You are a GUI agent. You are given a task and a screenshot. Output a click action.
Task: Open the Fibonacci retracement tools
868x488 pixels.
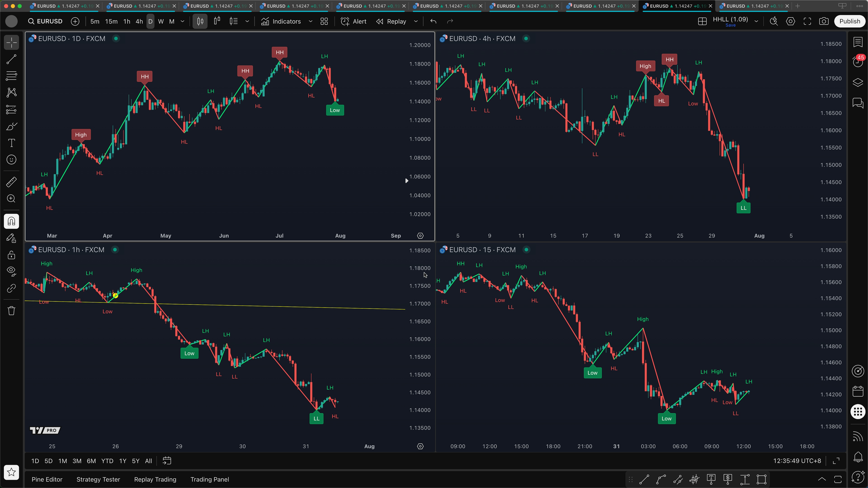(12, 76)
